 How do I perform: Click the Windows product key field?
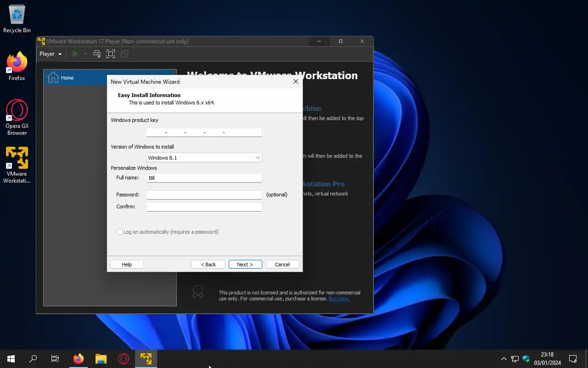(x=204, y=132)
